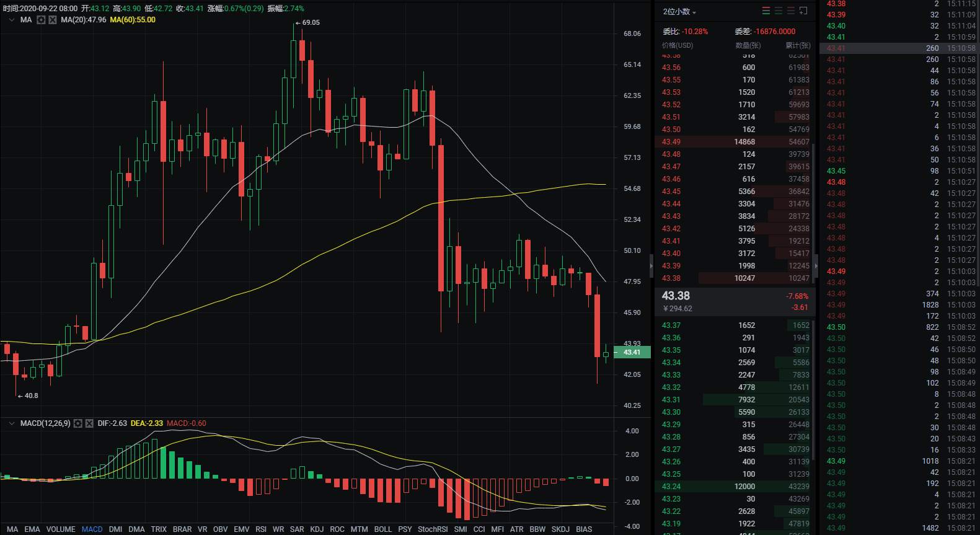Select the ATR indicator tab
This screenshot has width=980, height=535.
[x=517, y=529]
